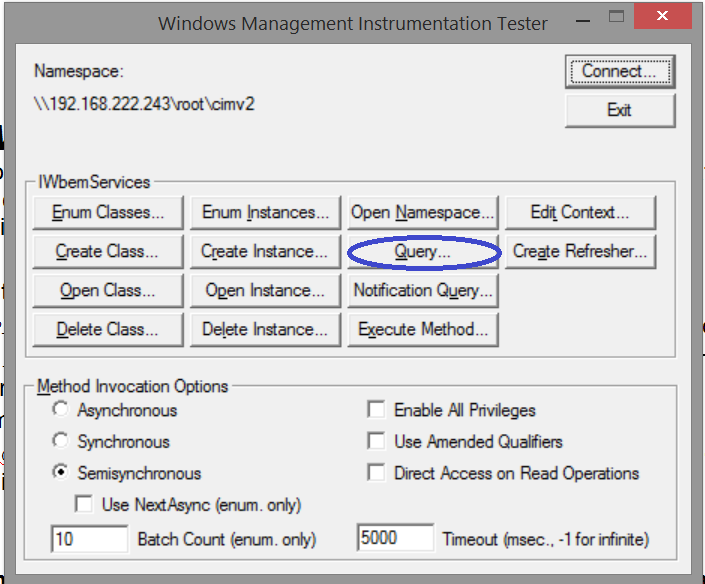
Task: Minimize the WMI Tester window
Action: tap(583, 21)
